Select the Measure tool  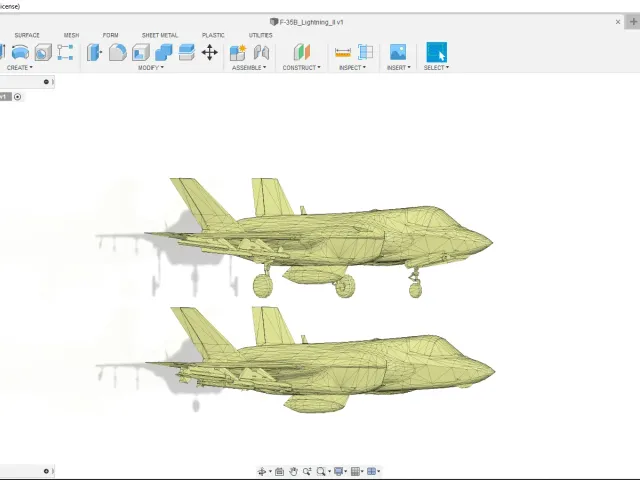(x=343, y=52)
